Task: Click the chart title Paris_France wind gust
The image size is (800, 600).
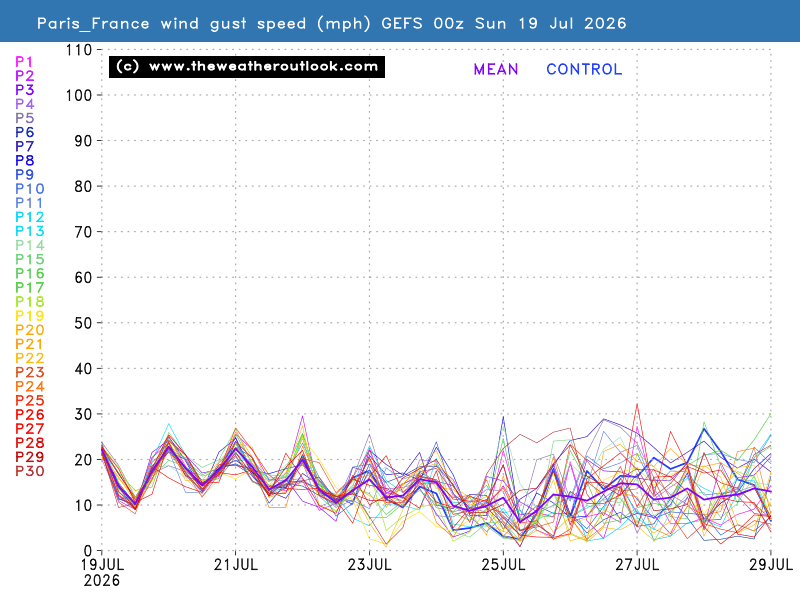Action: click(331, 23)
